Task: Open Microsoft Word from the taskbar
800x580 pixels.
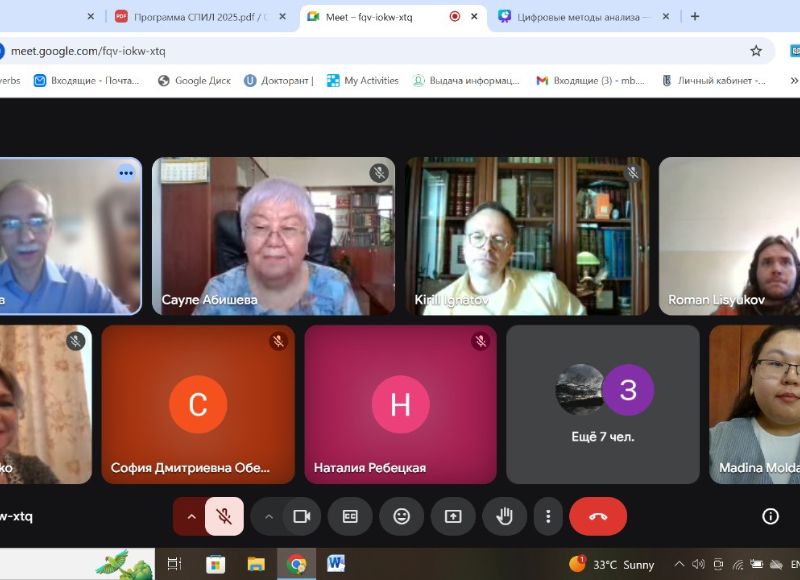Action: [335, 564]
